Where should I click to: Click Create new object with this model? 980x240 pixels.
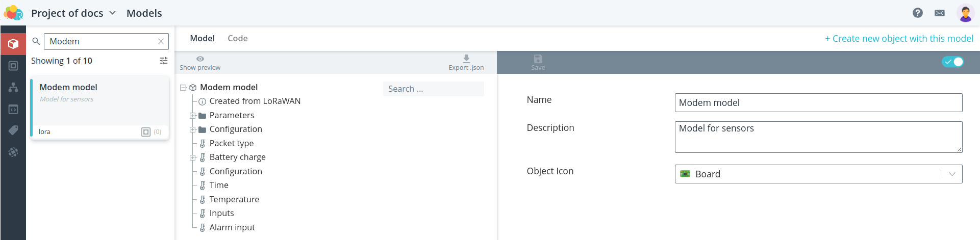899,39
